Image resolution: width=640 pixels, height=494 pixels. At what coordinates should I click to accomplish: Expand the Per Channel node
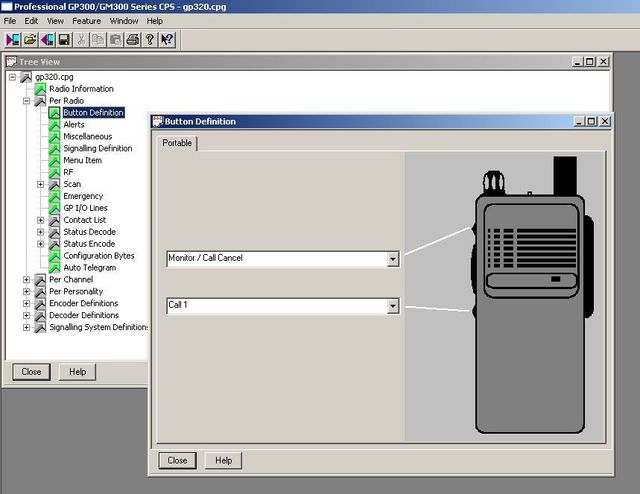pos(27,280)
